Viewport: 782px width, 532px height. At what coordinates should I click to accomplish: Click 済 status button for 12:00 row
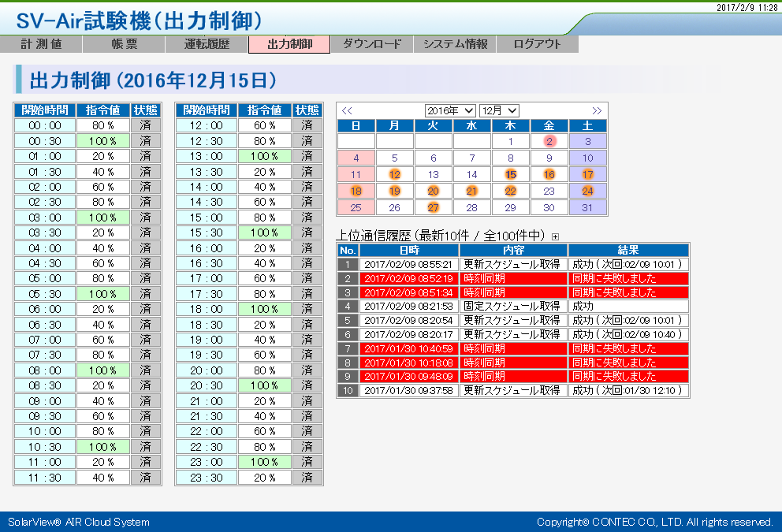point(307,125)
